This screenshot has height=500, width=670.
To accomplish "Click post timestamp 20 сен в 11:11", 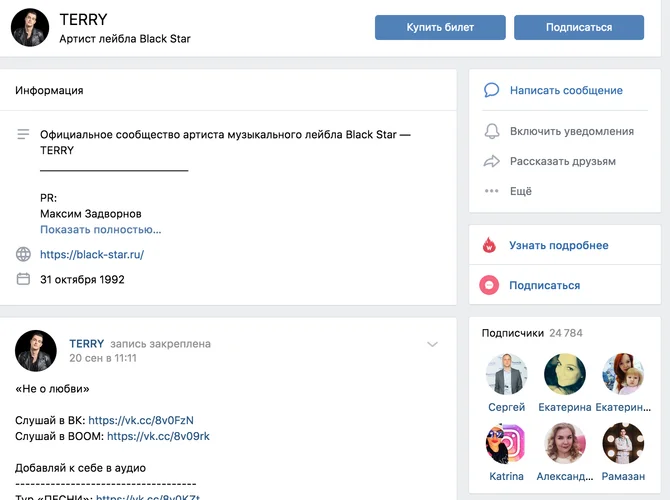I will pos(103,358).
